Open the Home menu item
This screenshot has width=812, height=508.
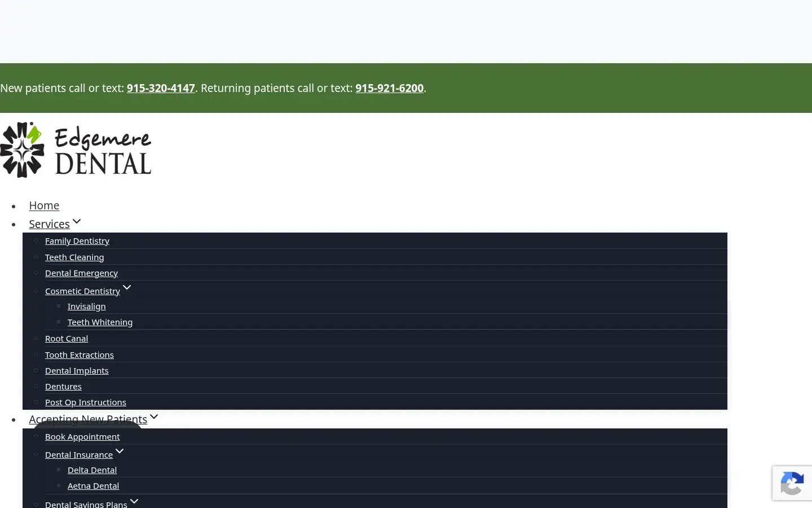tap(44, 205)
